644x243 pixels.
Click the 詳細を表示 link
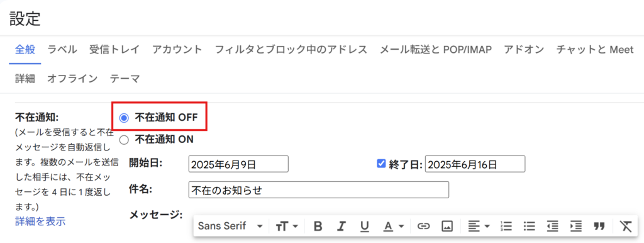40,221
